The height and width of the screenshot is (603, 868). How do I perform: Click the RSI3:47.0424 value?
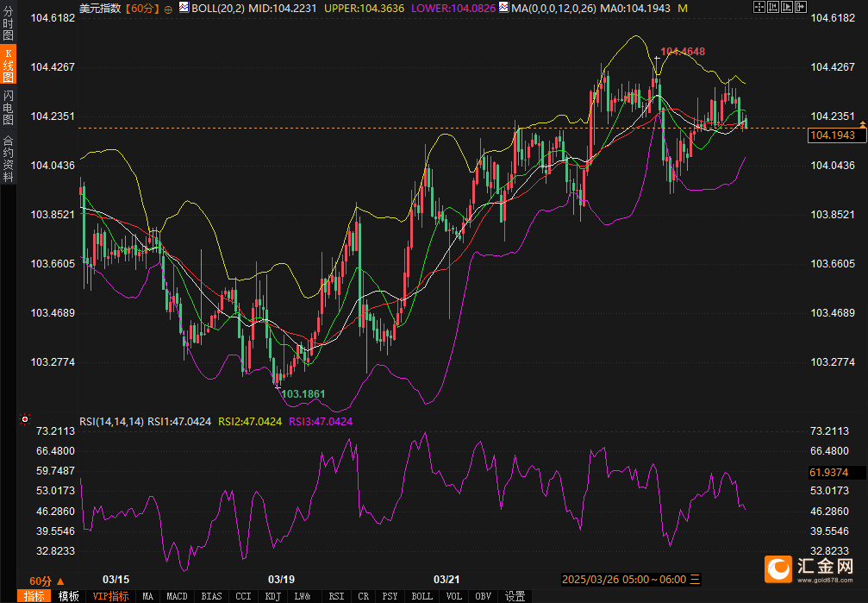click(321, 422)
